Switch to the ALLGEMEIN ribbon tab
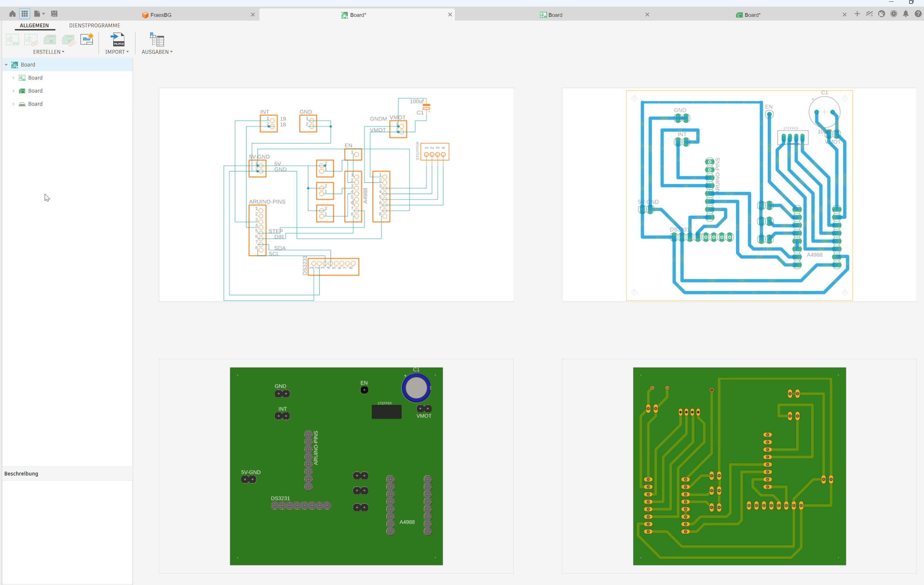This screenshot has width=924, height=585. click(34, 25)
